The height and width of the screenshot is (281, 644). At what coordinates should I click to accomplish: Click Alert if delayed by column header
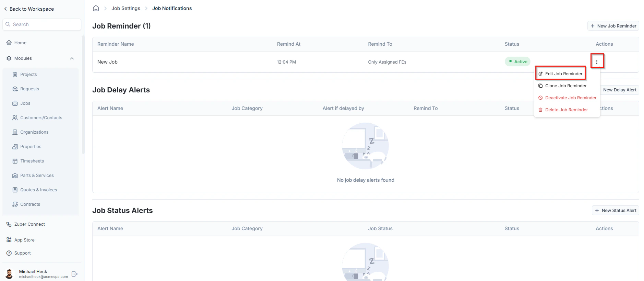pos(343,109)
